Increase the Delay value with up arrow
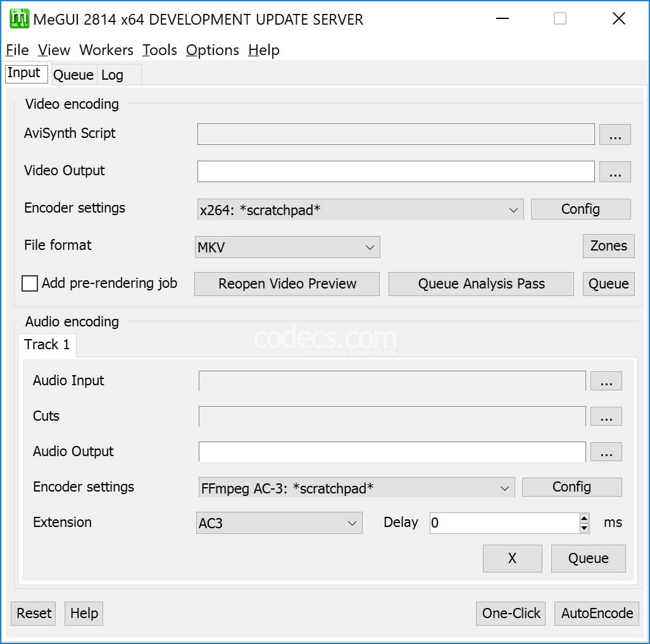Screen dimensions: 650x644 (584, 519)
